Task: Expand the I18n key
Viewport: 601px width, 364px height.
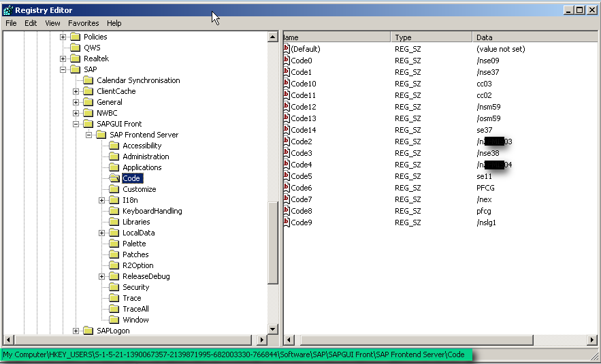Action: point(101,201)
